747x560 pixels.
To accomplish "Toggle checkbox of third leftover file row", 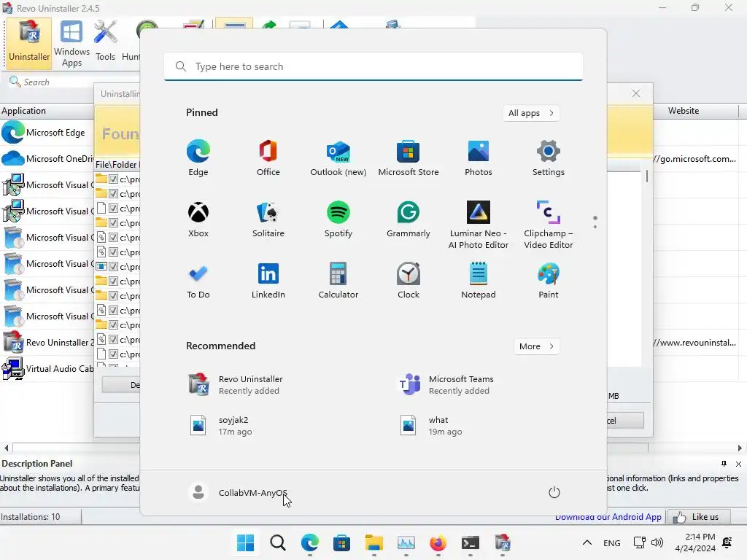I will [113, 208].
